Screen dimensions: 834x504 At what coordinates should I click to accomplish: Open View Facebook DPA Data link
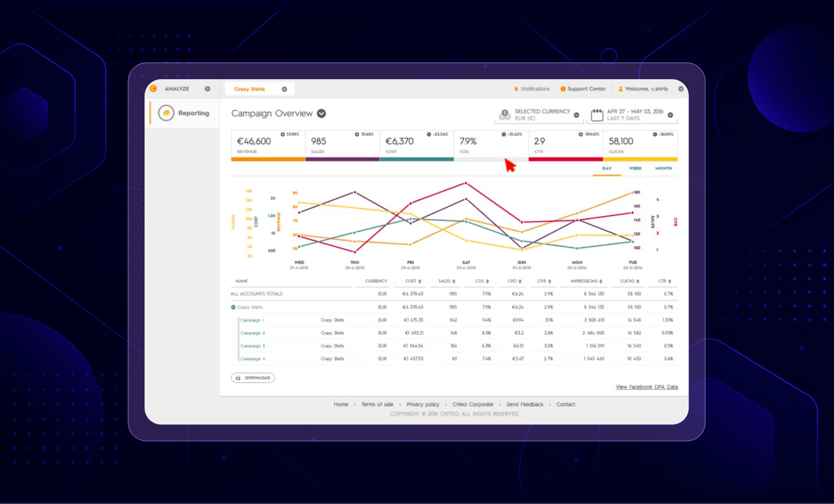click(646, 387)
